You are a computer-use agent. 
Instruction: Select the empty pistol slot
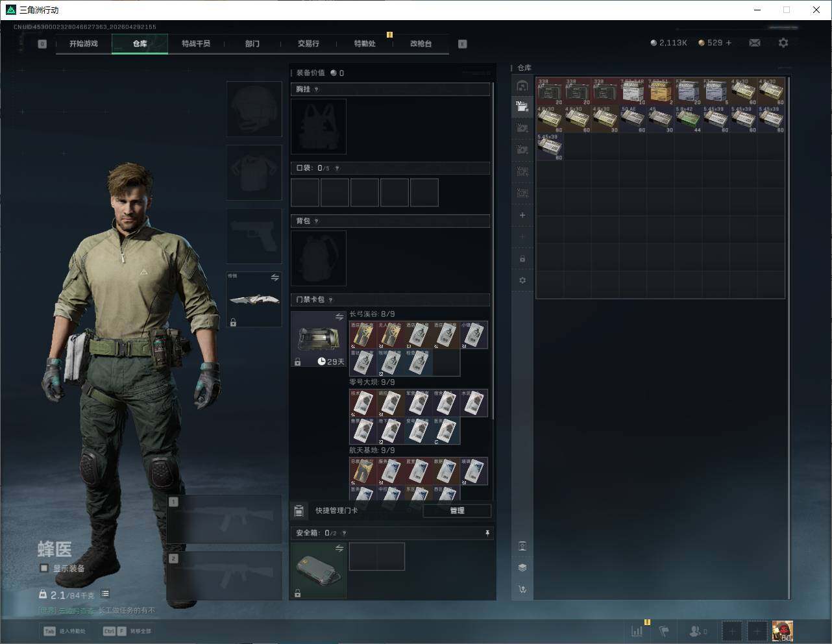click(x=254, y=236)
